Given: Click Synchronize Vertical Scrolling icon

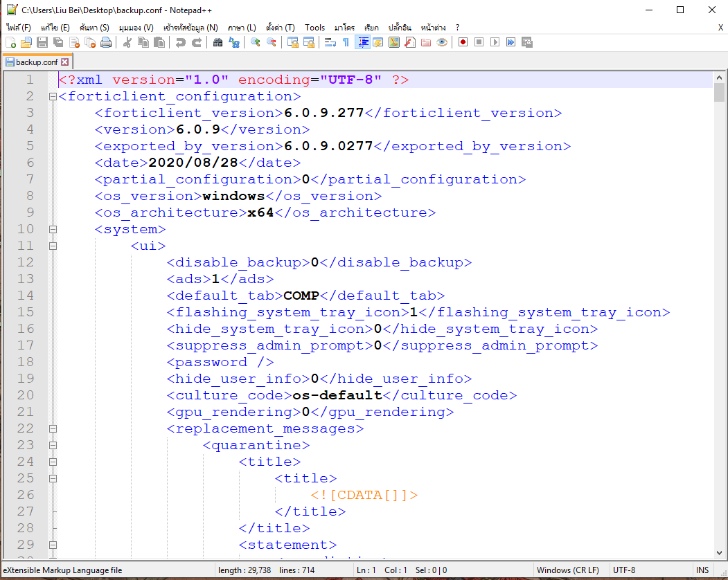Looking at the screenshot, I should tap(292, 43).
